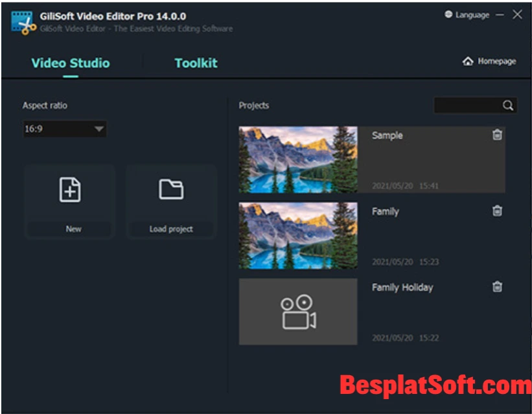Delete the Family Holiday project via trash icon
This screenshot has width=532, height=414.
(x=498, y=286)
